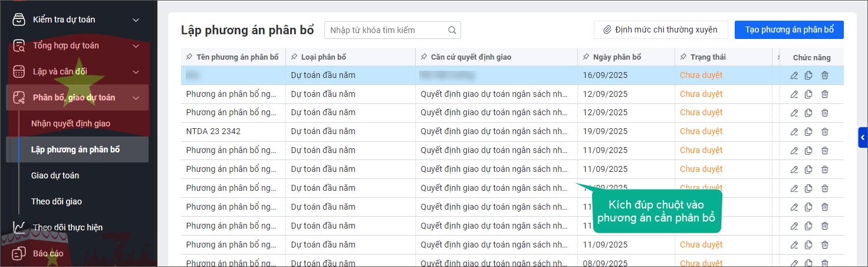
Task: Click pin icon beside Loại phân bổ header
Action: [294, 57]
